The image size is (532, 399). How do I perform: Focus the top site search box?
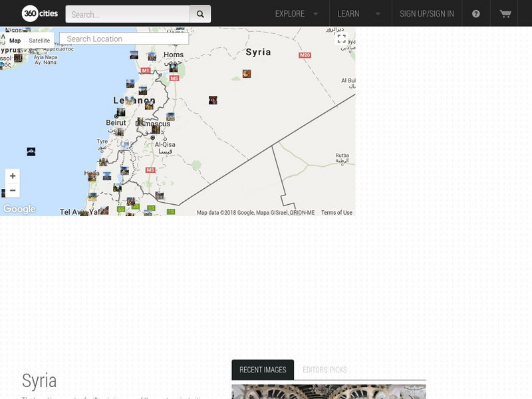click(x=128, y=14)
